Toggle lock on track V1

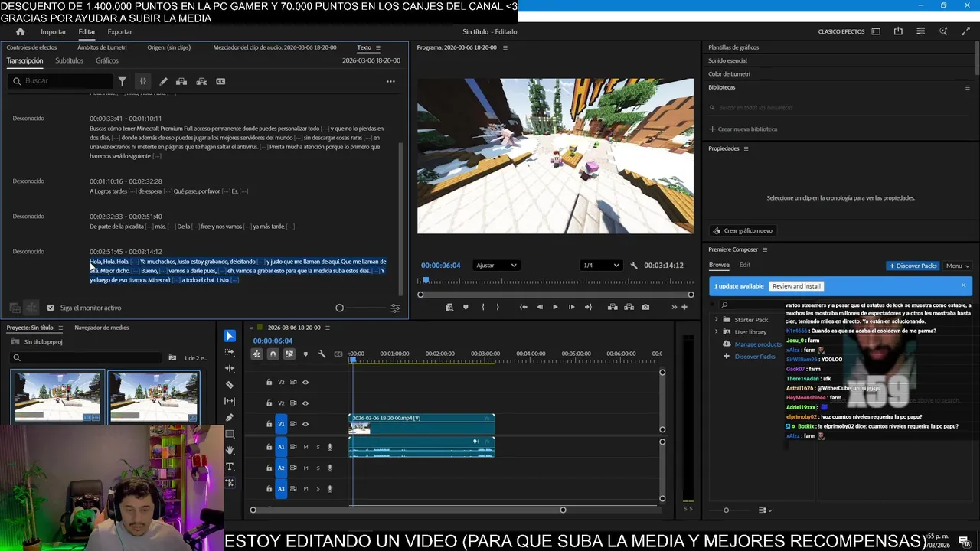coord(269,424)
